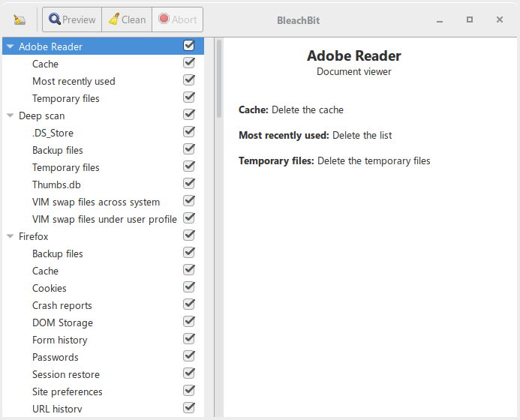This screenshot has height=420, width=520.
Task: Uncheck DOM Storage checkbox
Action: point(188,321)
